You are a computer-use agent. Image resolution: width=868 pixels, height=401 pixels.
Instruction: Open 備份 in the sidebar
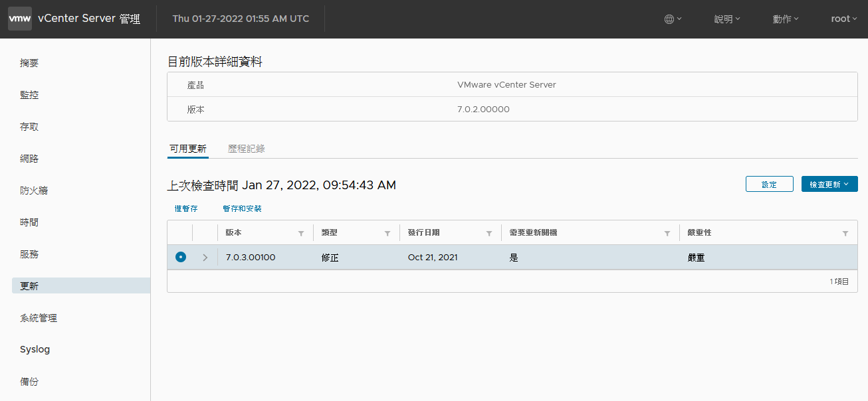point(29,382)
